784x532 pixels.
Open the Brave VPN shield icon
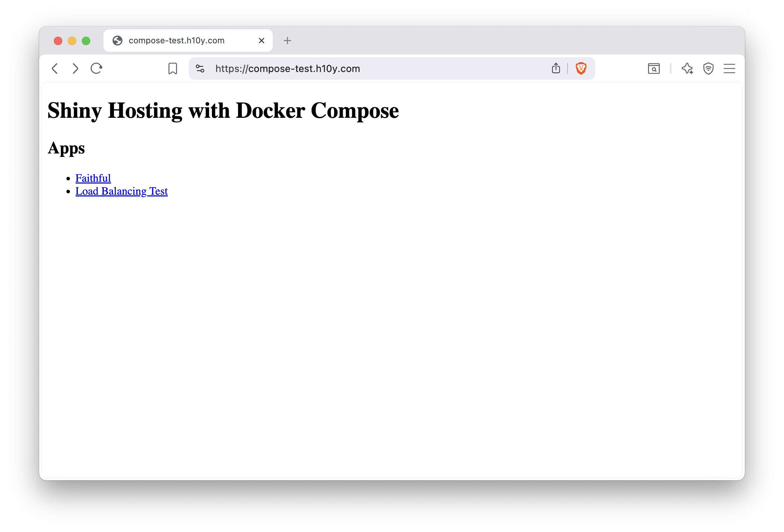pos(708,69)
